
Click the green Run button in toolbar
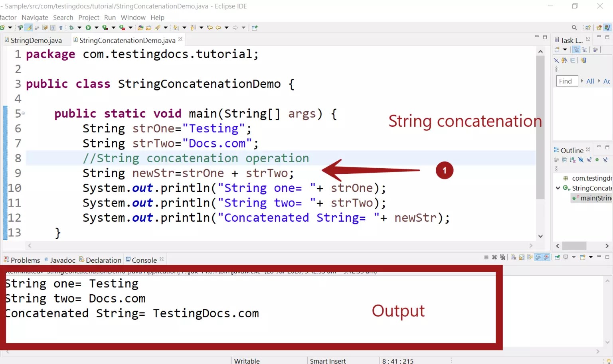pyautogui.click(x=88, y=28)
